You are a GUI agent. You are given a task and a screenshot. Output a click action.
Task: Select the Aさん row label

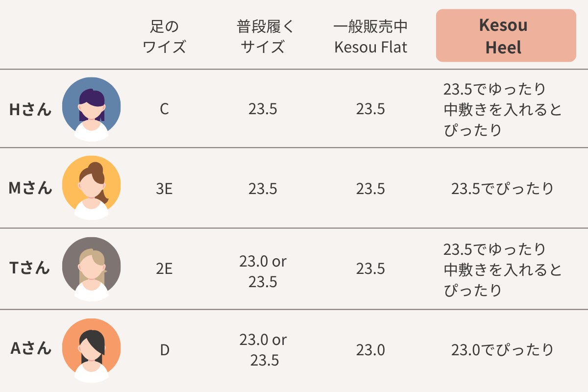coord(31,349)
